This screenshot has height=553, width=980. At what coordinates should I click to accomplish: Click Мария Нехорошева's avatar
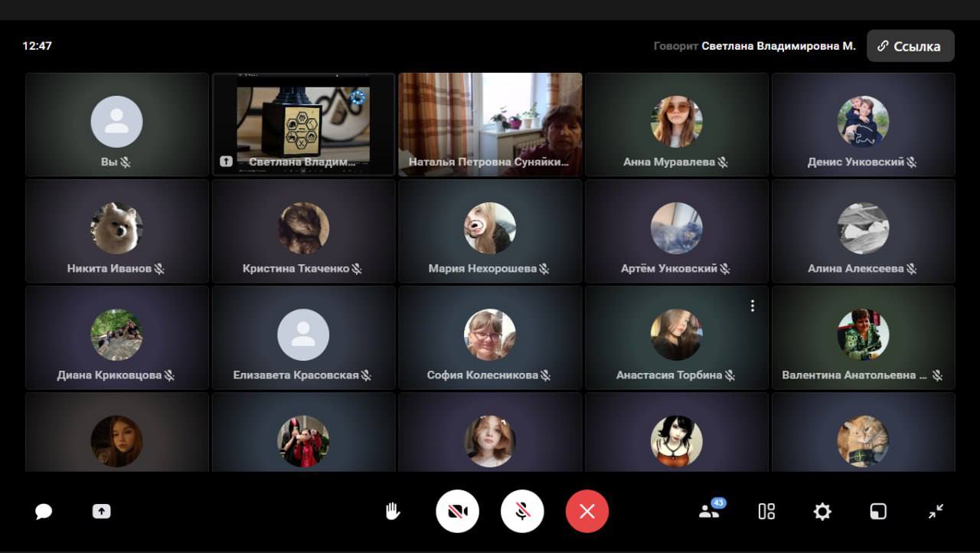click(490, 228)
